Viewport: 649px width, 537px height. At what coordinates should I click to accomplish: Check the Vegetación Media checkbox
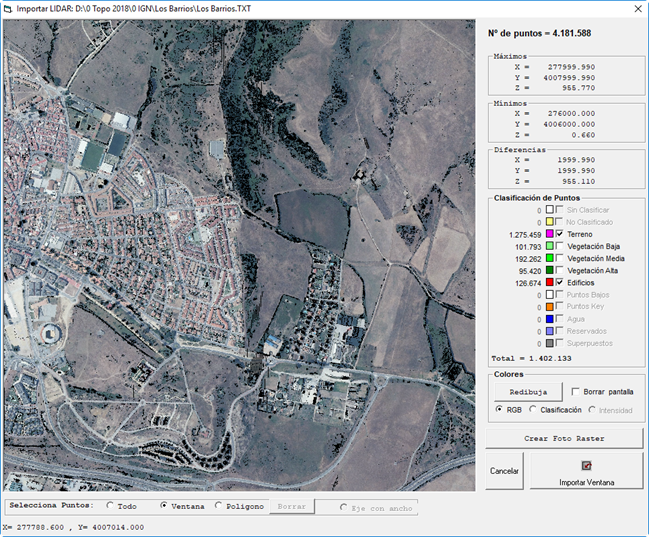pyautogui.click(x=560, y=258)
